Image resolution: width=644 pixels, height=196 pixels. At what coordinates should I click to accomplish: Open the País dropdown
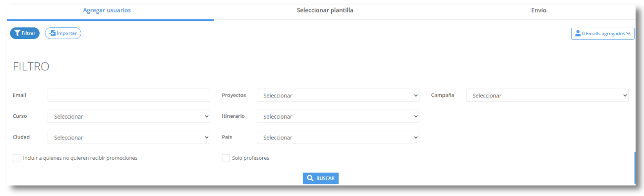[x=338, y=137]
